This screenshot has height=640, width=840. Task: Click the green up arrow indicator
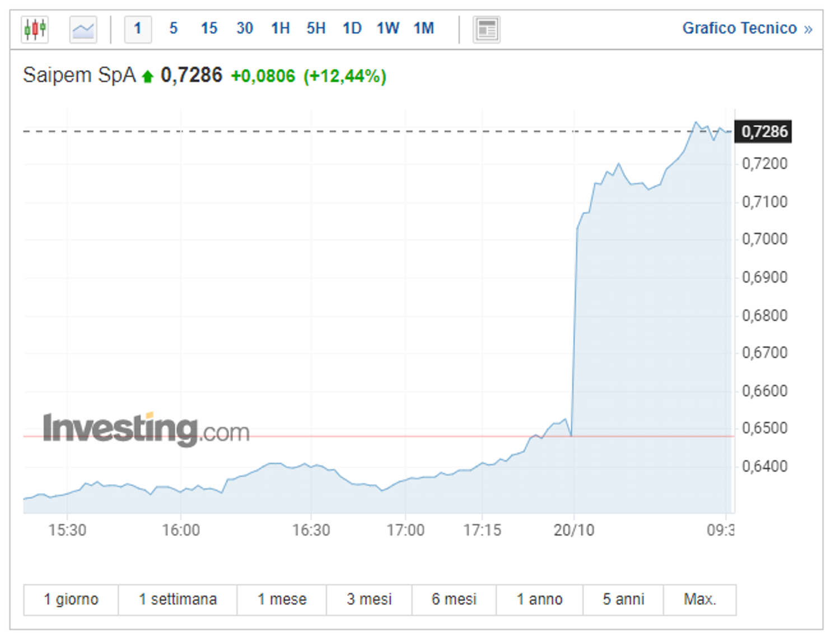point(148,77)
